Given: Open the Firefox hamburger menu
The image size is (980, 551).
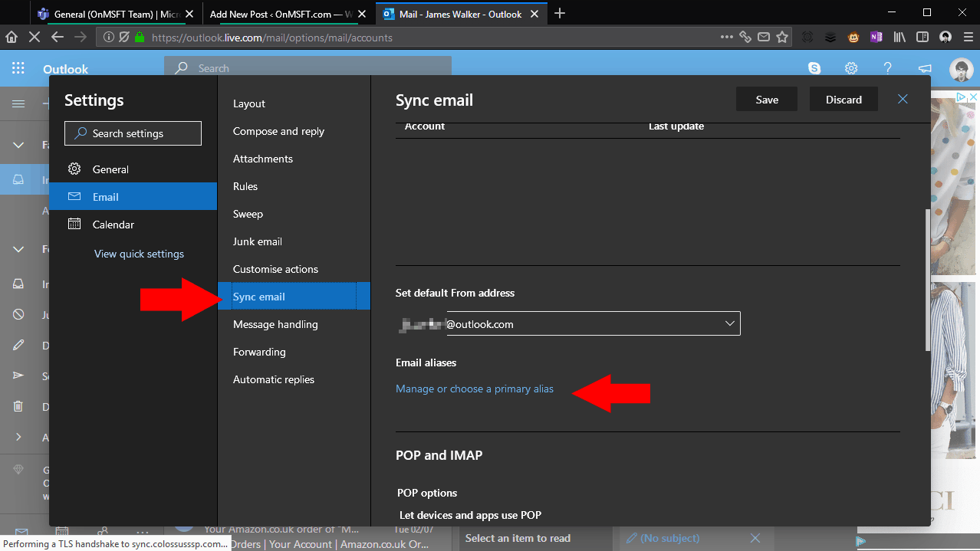Looking at the screenshot, I should (x=968, y=37).
